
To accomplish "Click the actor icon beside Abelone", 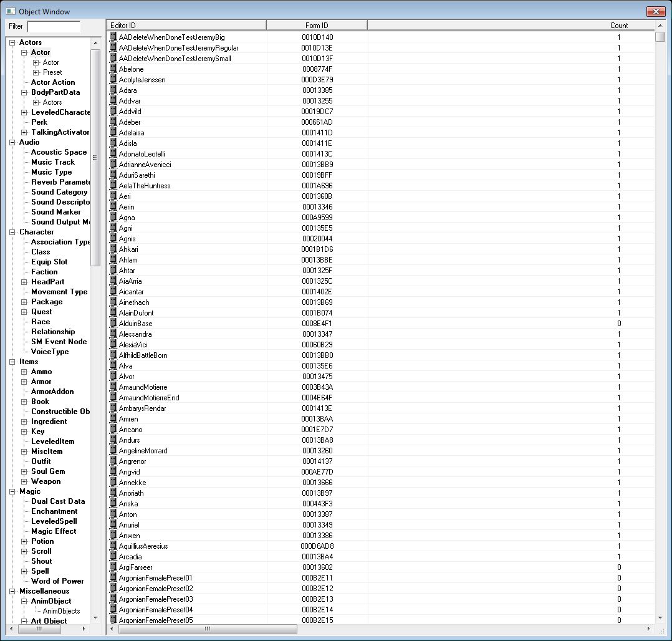I will [113, 69].
